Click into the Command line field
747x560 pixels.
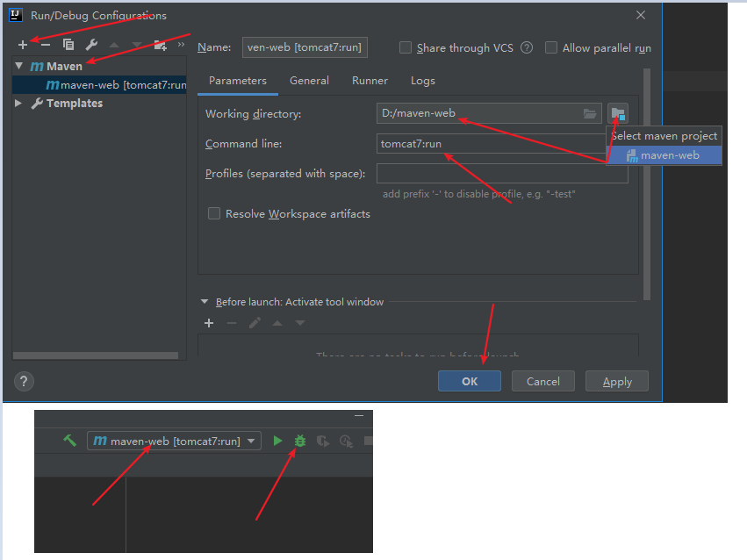coord(492,143)
